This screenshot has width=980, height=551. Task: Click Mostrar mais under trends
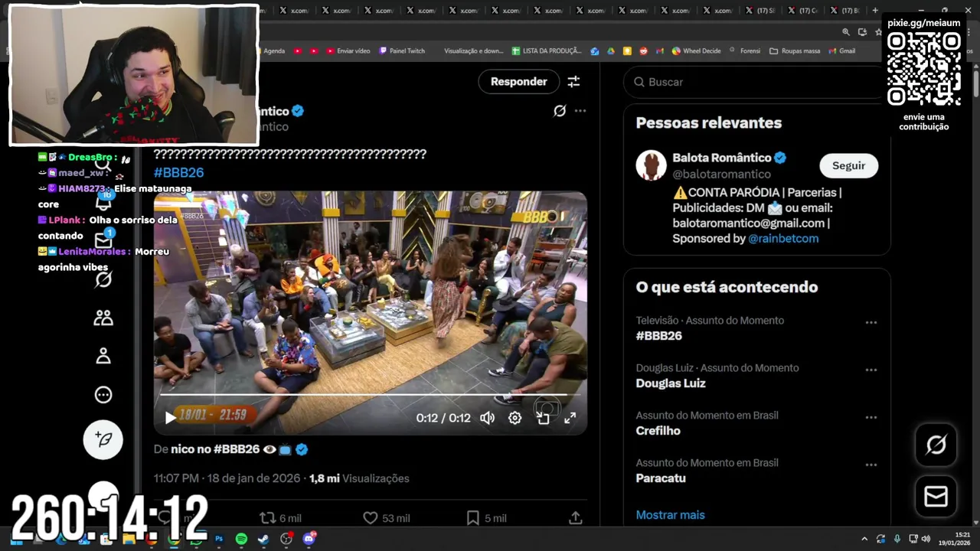pyautogui.click(x=670, y=515)
